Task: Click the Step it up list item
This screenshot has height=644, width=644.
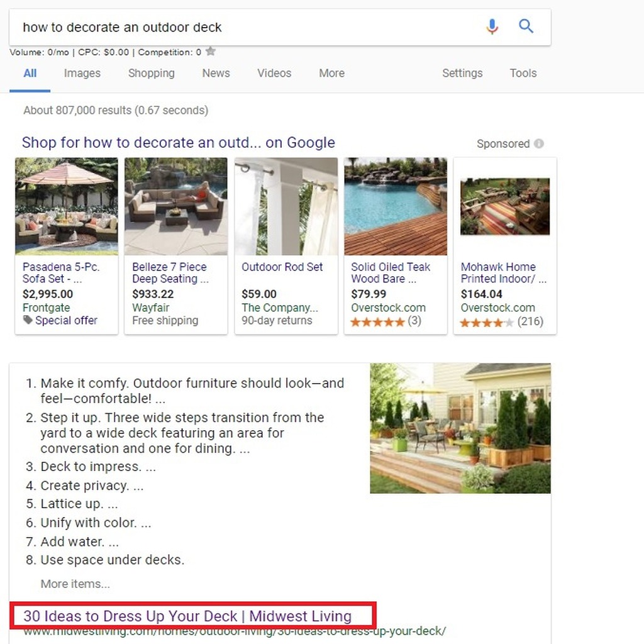Action: click(175, 433)
